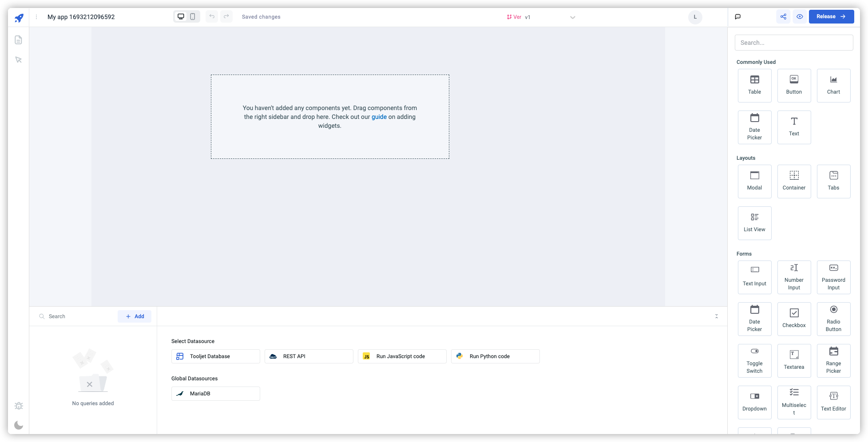Viewport: 868px width, 442px height.
Task: Select the Text Input component
Action: pyautogui.click(x=754, y=277)
